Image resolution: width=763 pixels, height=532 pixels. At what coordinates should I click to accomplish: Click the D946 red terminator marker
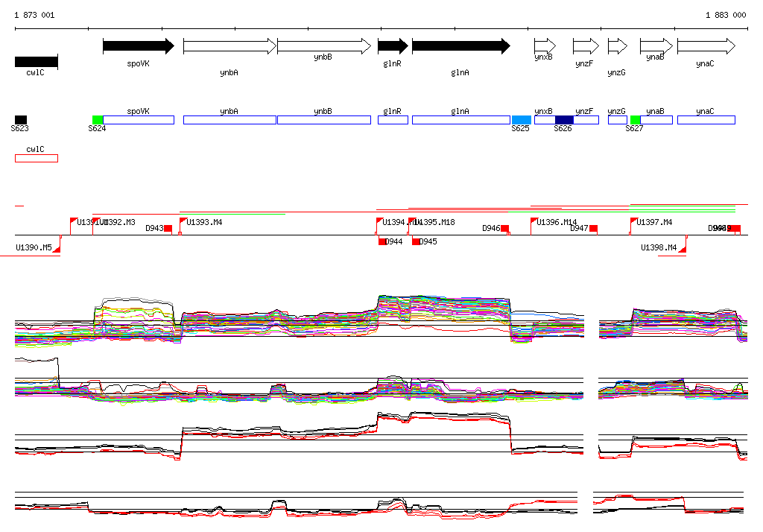coord(504,228)
